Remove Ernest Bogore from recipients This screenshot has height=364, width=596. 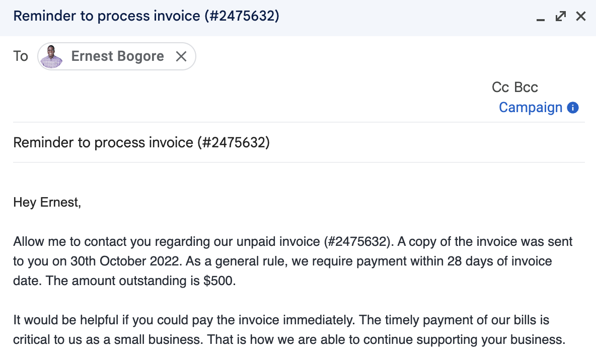coord(181,56)
